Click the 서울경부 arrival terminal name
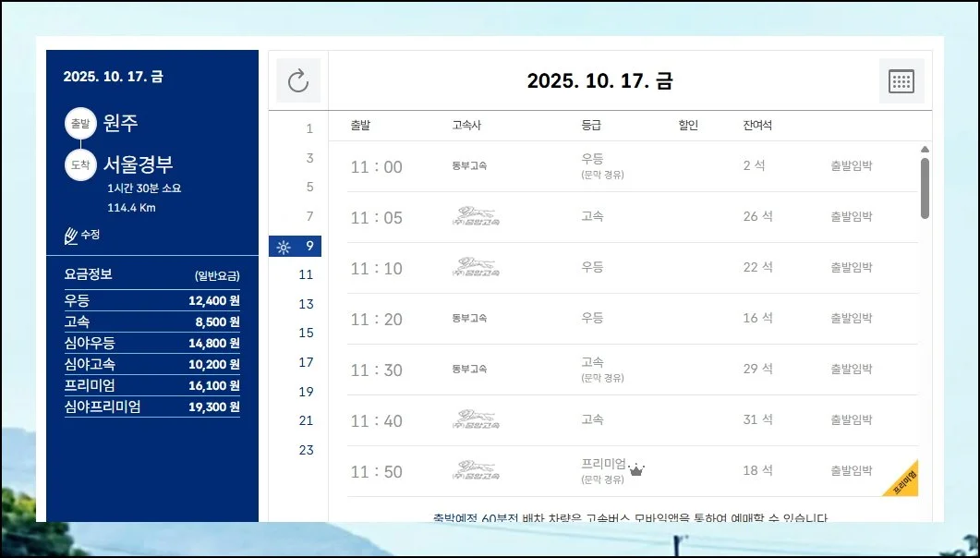This screenshot has width=980, height=558. (139, 165)
